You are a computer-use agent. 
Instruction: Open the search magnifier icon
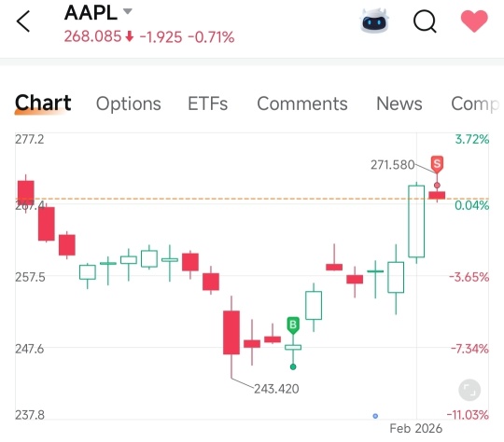[x=425, y=21]
